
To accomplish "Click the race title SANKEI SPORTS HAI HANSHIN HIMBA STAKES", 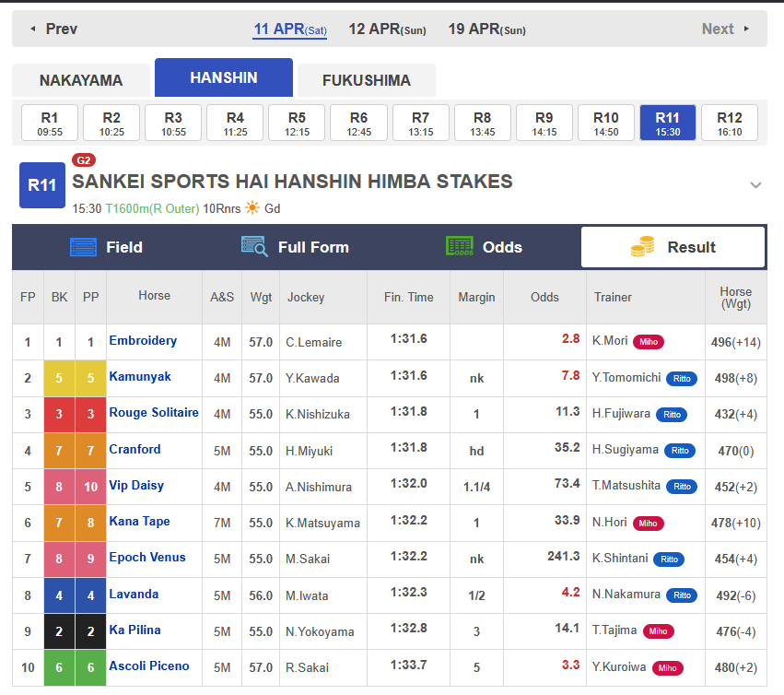I will click(292, 182).
